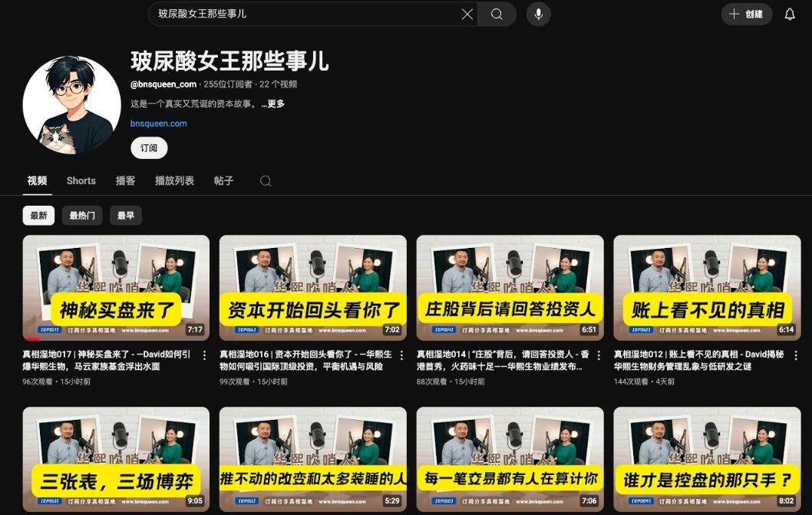Open title link 真相湿地016 资本开始回头看你了

[x=305, y=361]
